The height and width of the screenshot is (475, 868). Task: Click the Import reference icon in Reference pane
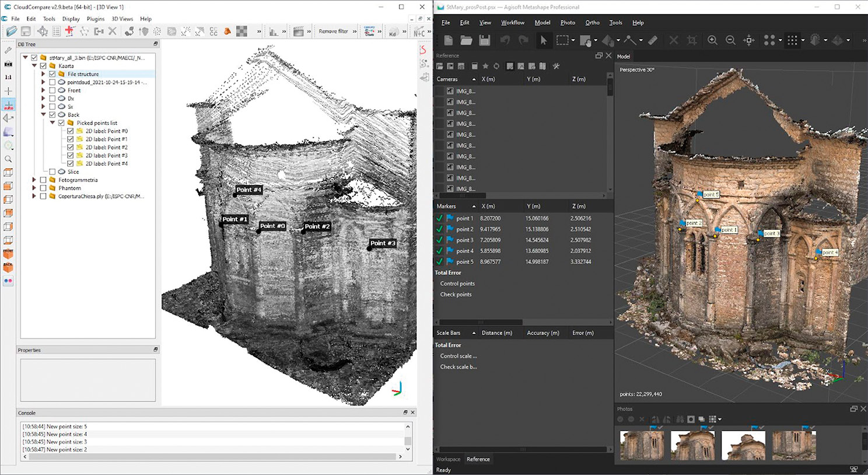(x=439, y=66)
